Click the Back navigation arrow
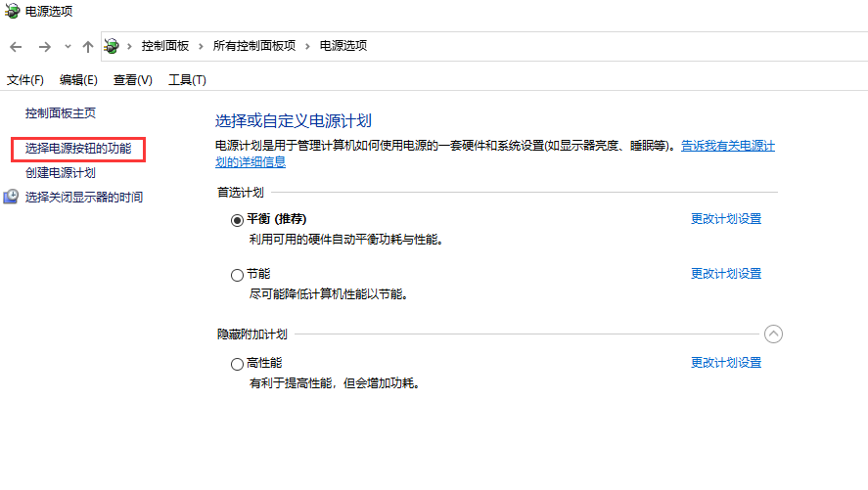 point(16,47)
